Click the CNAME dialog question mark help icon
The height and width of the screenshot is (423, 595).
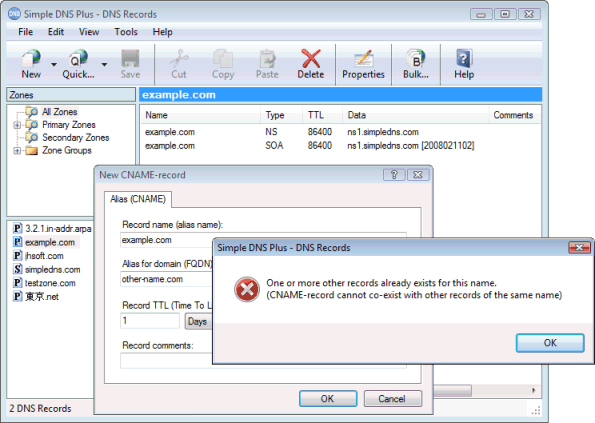click(x=394, y=175)
